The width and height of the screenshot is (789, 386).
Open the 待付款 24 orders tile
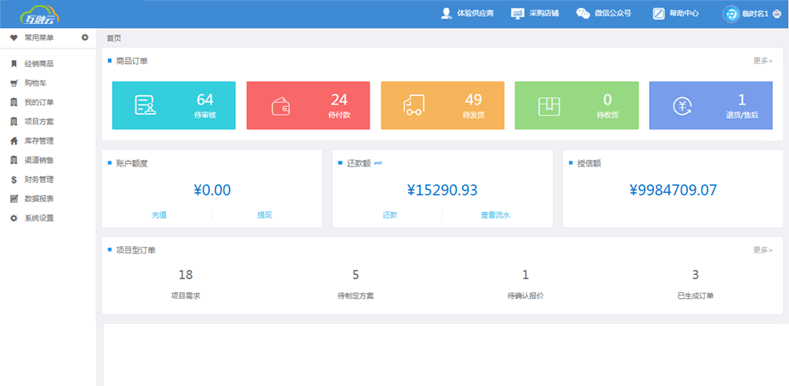click(308, 106)
